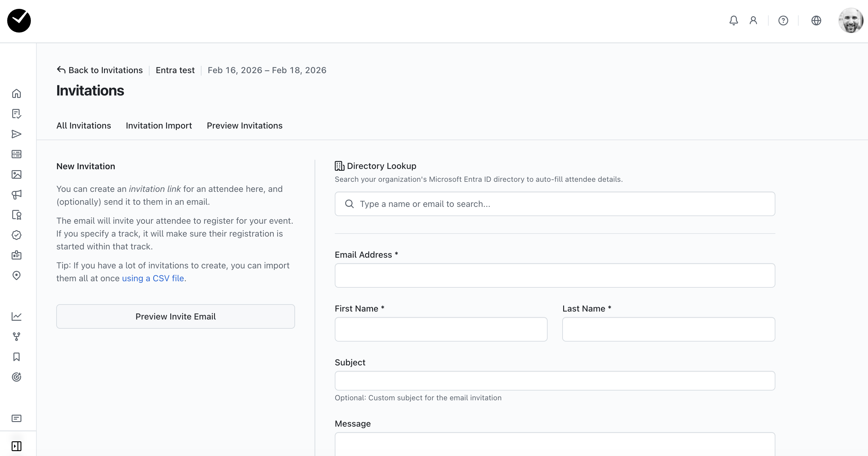Click Back to Invitations link
Viewport: 868px width, 456px height.
[100, 70]
